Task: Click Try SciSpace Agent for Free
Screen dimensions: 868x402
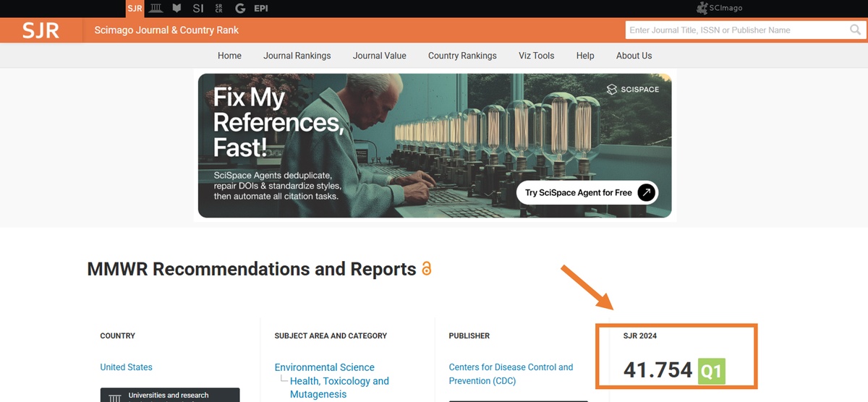Action: click(x=587, y=192)
